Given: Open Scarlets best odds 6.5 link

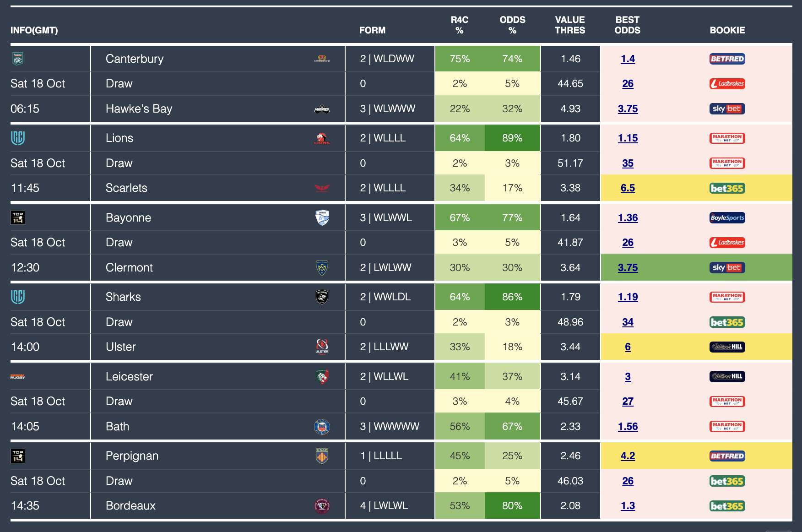Looking at the screenshot, I should click(x=628, y=188).
